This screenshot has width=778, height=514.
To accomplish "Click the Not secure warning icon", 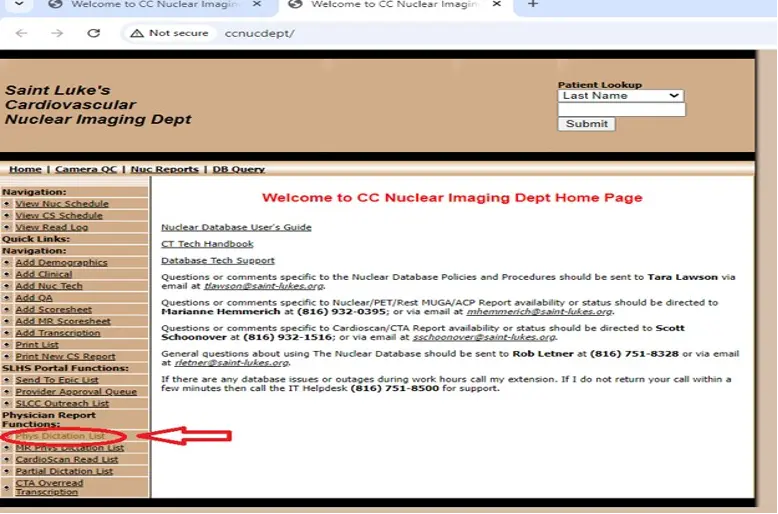I will 137,33.
